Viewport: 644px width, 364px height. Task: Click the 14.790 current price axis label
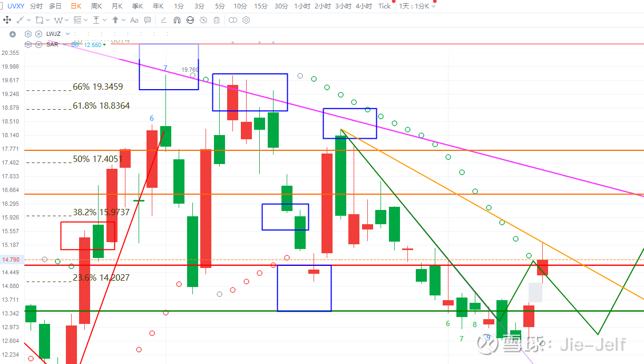tap(11, 260)
